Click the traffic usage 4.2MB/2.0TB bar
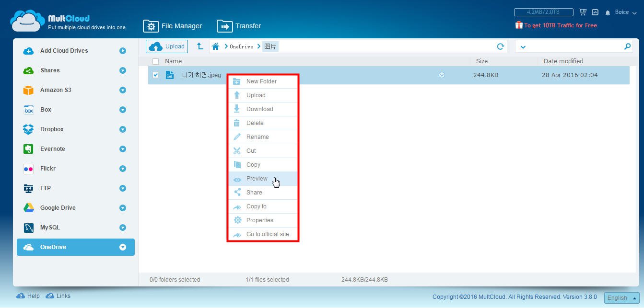The width and height of the screenshot is (644, 308). (543, 12)
